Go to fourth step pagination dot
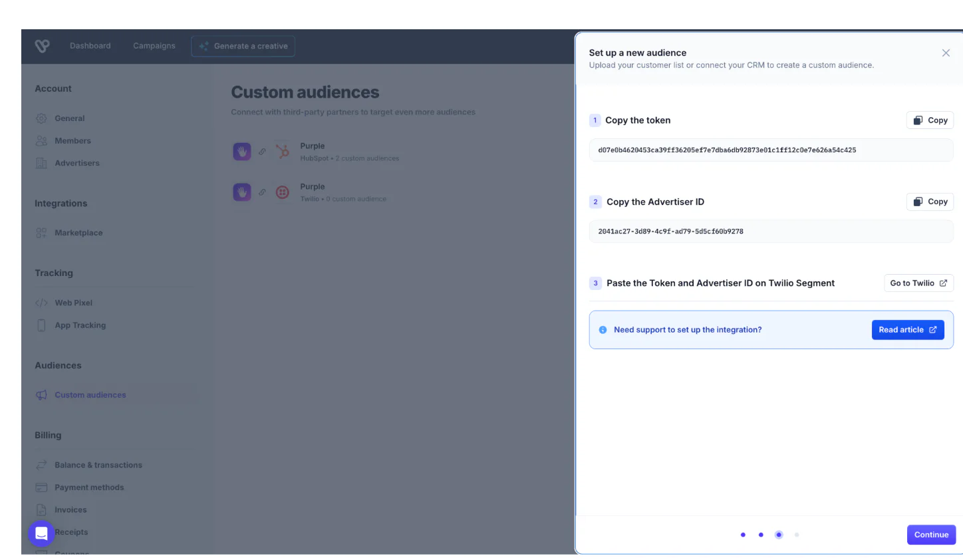 tap(797, 535)
